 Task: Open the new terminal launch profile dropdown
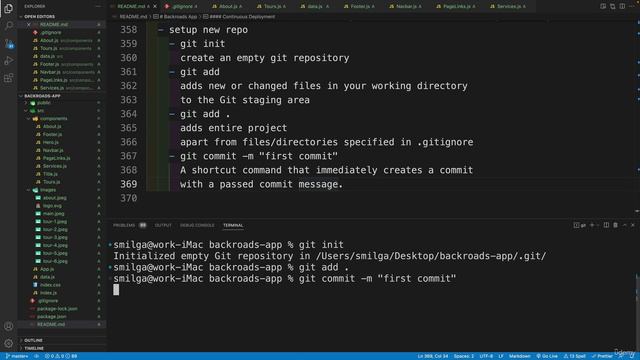click(598, 225)
